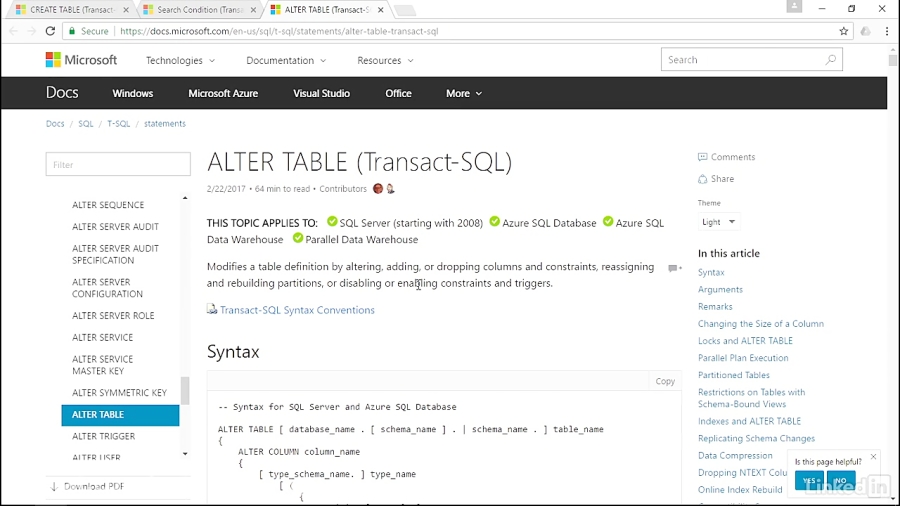Click the sidebar Filter field
This screenshot has height=506, width=900.
pyautogui.click(x=118, y=164)
